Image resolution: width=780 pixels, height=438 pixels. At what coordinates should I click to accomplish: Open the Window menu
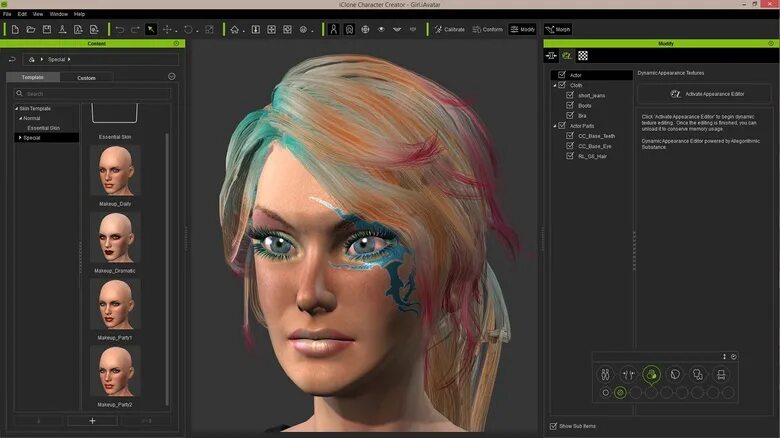tap(59, 14)
